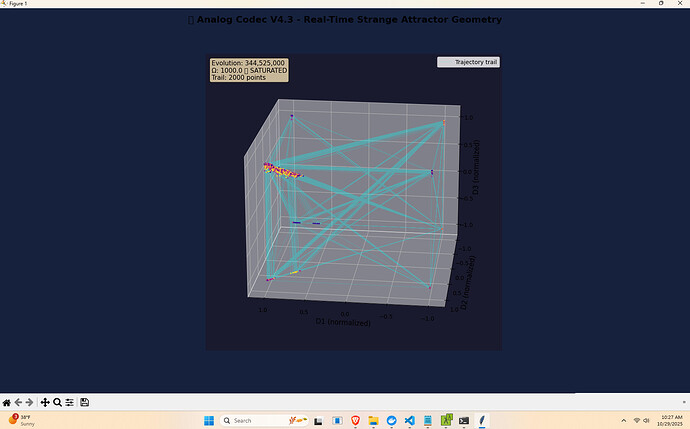
Task: Open the Wi-Fi network tray icon
Action: [637, 421]
